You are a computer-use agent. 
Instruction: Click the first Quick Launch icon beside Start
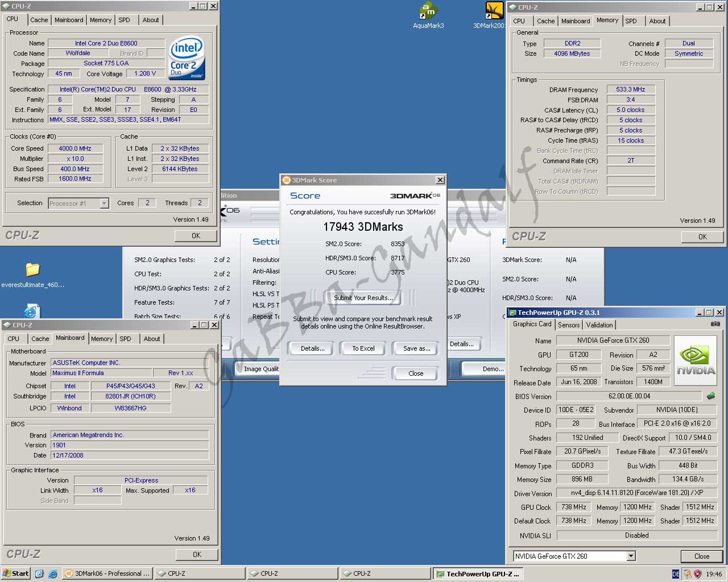pos(39,573)
